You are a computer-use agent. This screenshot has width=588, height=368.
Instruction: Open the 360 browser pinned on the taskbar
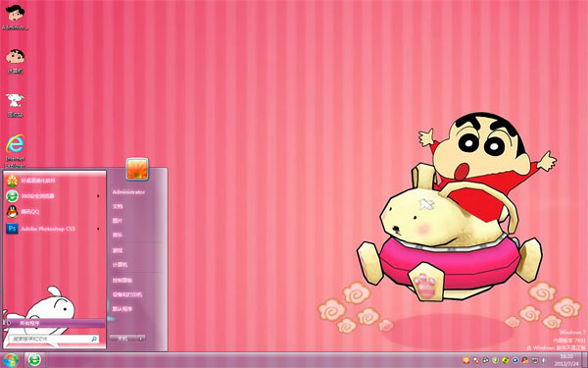tap(35, 360)
